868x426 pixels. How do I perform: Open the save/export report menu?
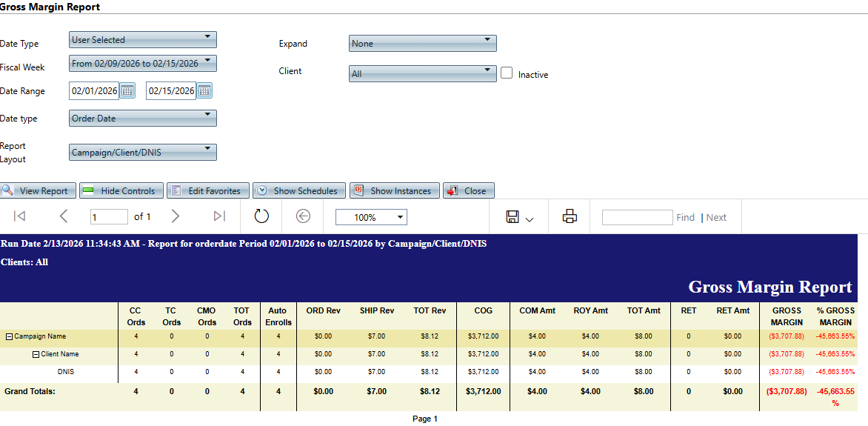[519, 217]
